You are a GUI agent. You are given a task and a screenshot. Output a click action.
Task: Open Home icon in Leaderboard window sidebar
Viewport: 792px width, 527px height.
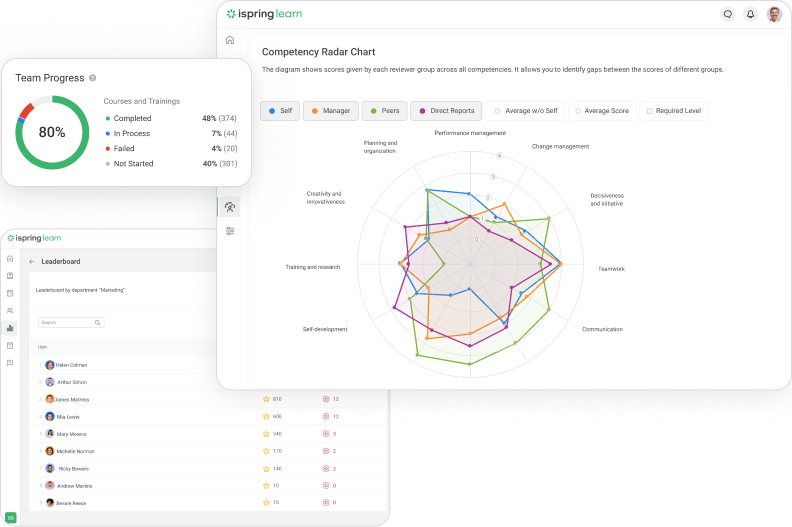pyautogui.click(x=10, y=258)
